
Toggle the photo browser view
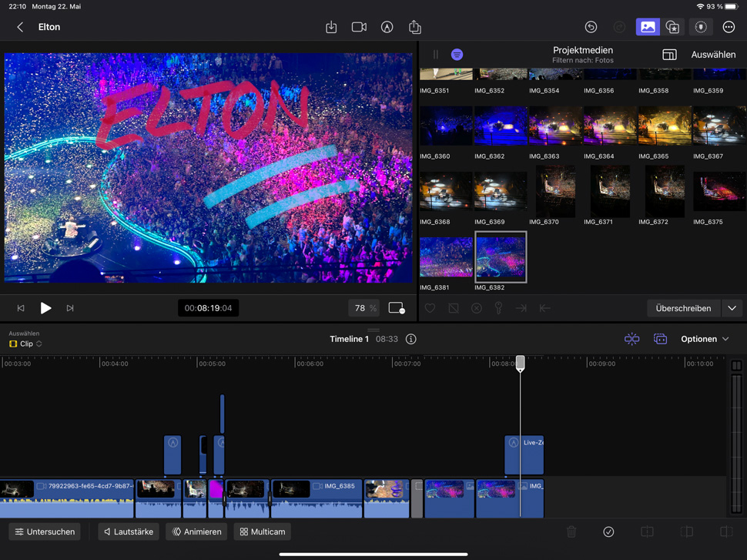coord(648,27)
